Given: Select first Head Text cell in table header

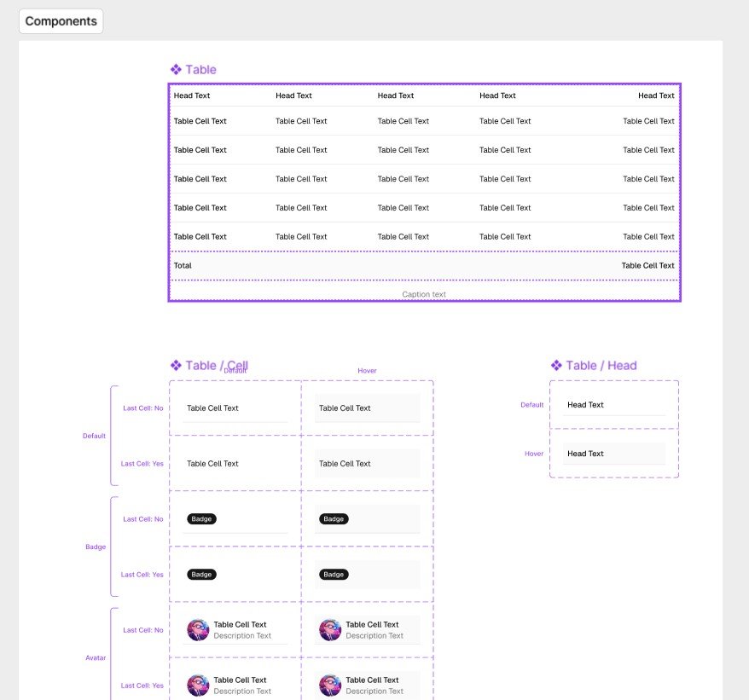Looking at the screenshot, I should pyautogui.click(x=192, y=95).
